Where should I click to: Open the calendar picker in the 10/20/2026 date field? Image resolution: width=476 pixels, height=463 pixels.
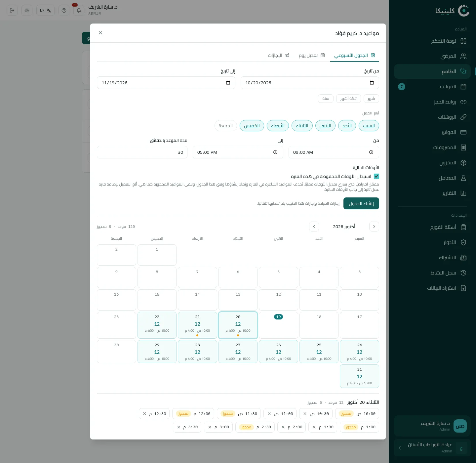372,83
